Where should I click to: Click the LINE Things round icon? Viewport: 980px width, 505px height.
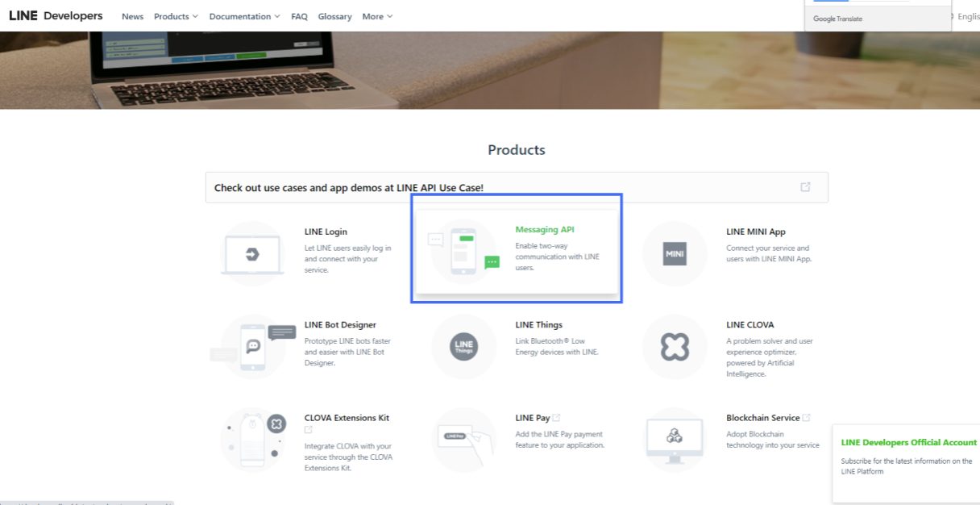coord(464,347)
